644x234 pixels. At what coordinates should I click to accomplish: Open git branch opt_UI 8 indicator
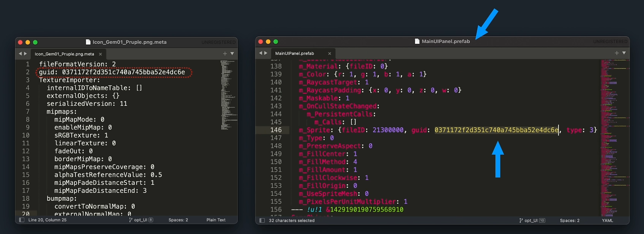pos(141,220)
